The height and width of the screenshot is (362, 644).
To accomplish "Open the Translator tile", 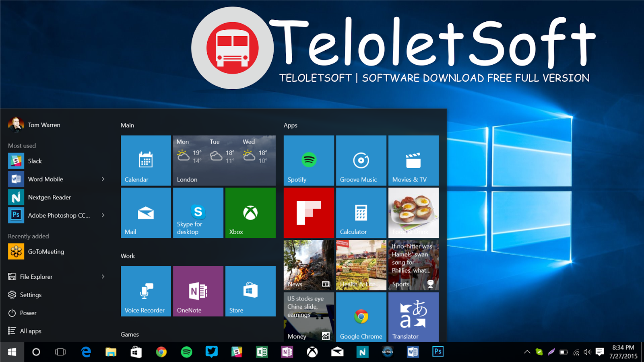I will coord(413,317).
